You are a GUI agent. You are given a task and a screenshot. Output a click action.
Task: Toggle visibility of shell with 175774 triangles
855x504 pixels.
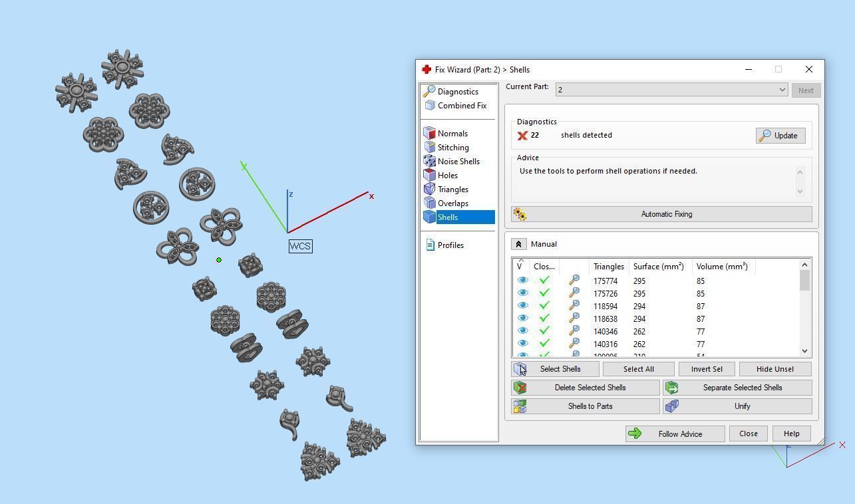522,281
